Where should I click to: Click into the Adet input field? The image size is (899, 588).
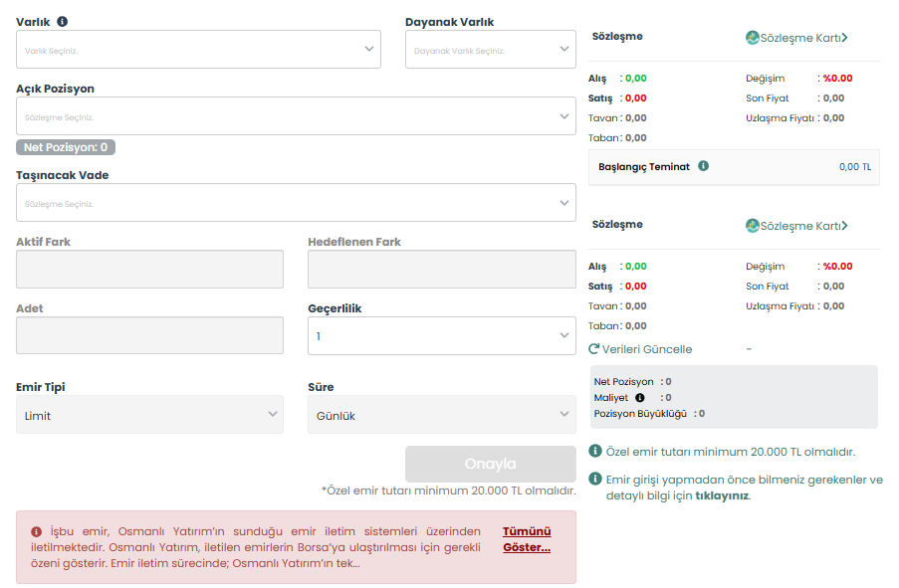pyautogui.click(x=149, y=335)
